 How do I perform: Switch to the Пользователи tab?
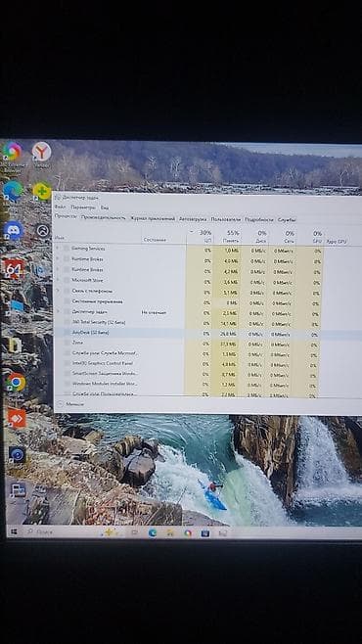226,220
